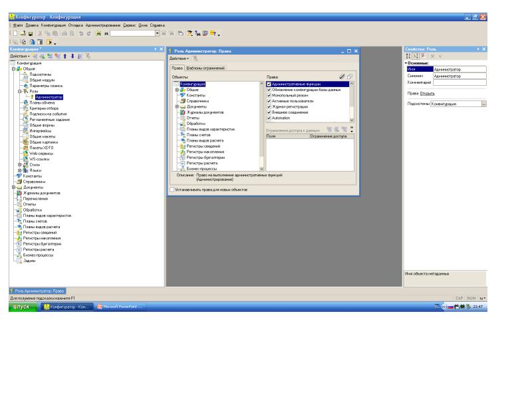Click the run-debug icon in second toolbar row

49,42
